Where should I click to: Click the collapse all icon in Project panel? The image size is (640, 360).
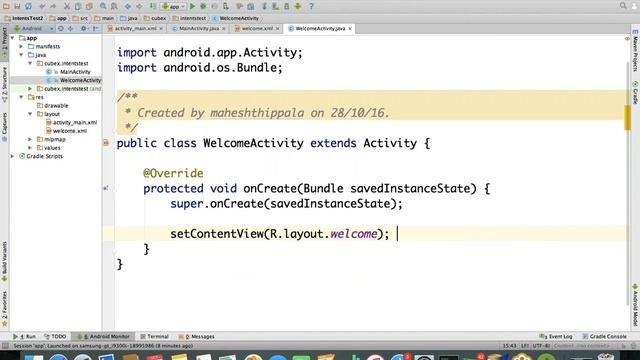pos(71,29)
